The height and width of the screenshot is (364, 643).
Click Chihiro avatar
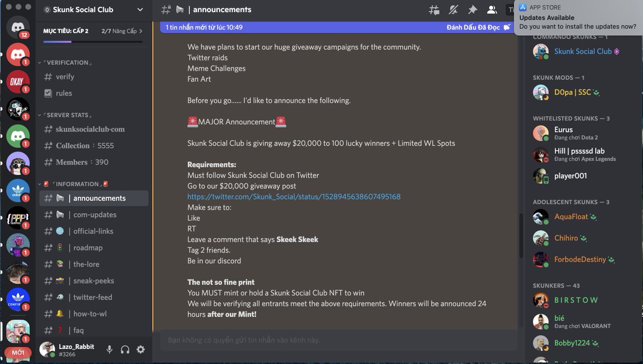(541, 238)
